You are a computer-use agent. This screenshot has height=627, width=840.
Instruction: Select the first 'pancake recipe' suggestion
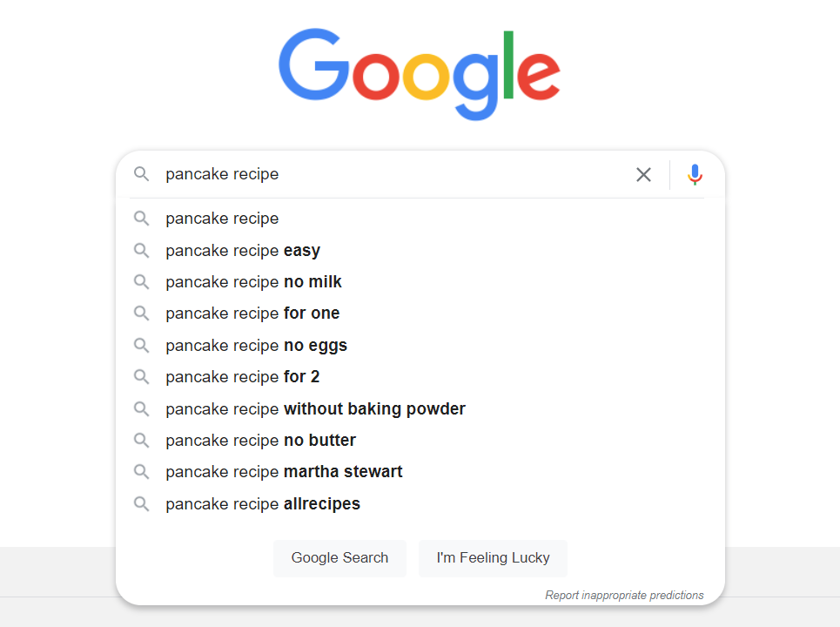[420, 219]
